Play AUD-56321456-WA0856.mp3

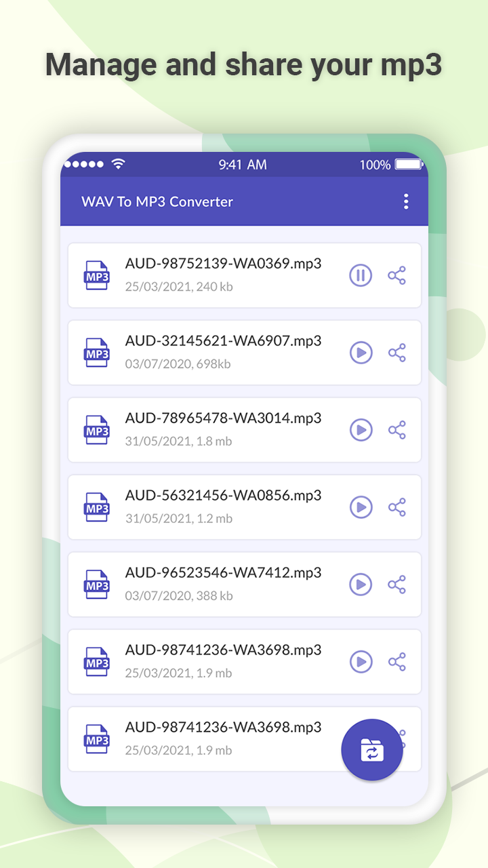361,507
